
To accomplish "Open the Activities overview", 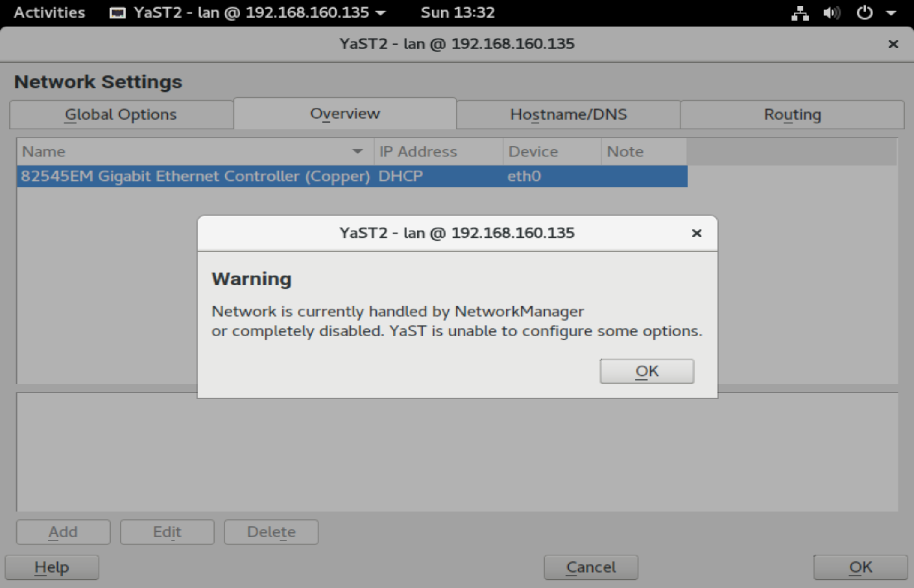I will point(49,13).
